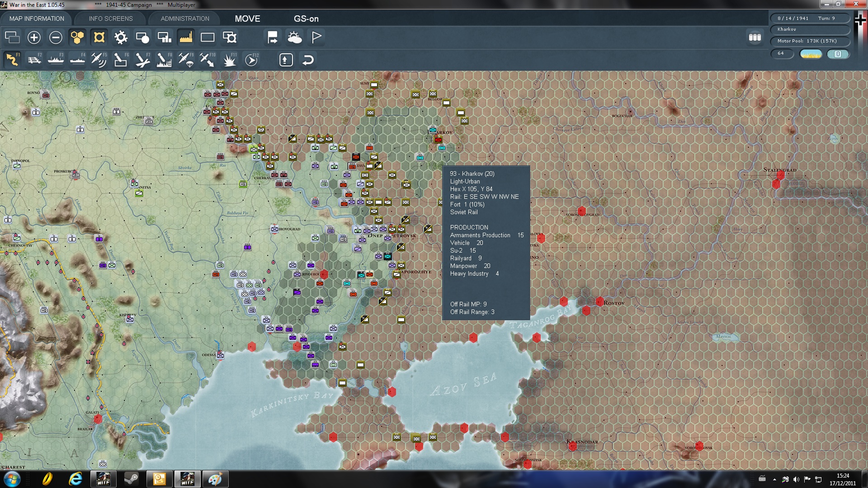Screen dimensions: 868x488
Task: Show the weather overlay icon
Action: click(295, 37)
